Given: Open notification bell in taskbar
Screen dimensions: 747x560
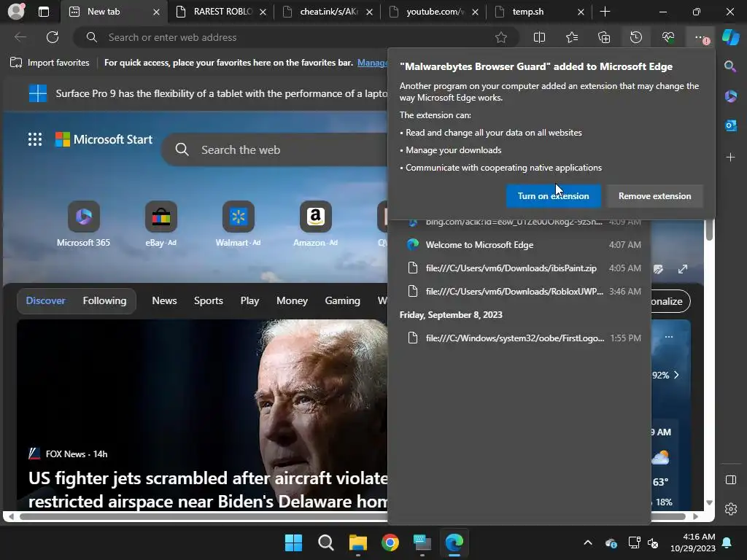Looking at the screenshot, I should [x=727, y=542].
